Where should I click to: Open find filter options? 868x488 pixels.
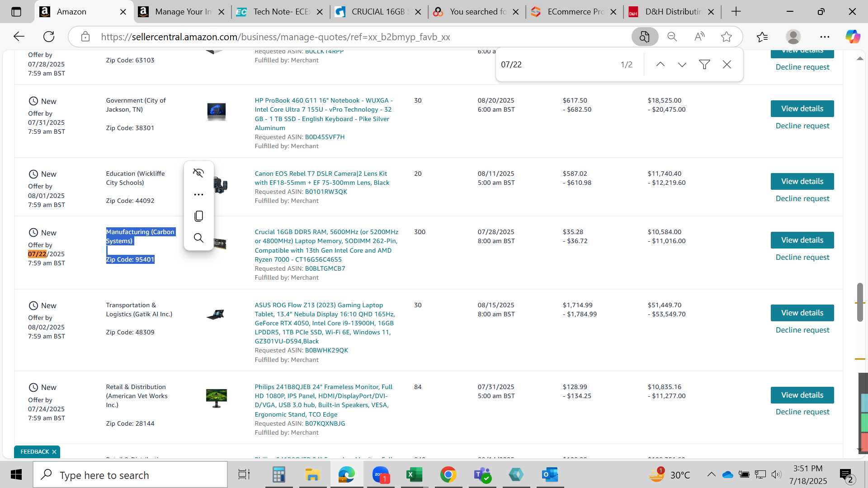(704, 65)
